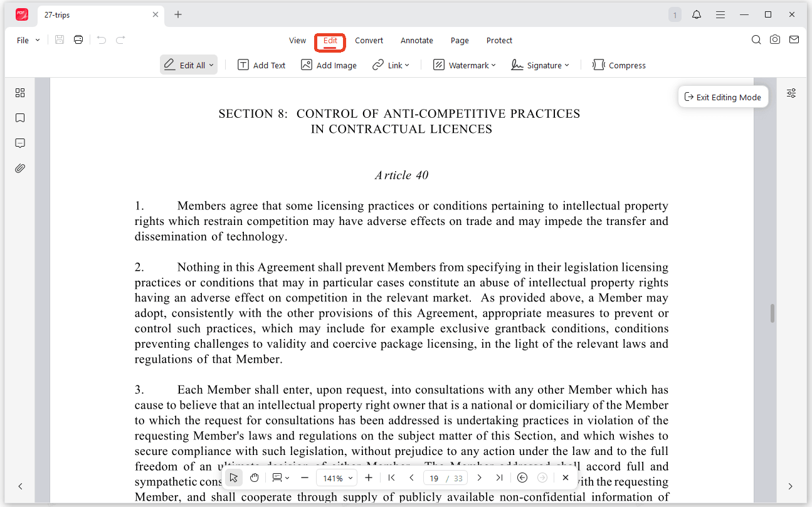Open the 141% zoom level dropdown
The width and height of the screenshot is (812, 507).
337,478
